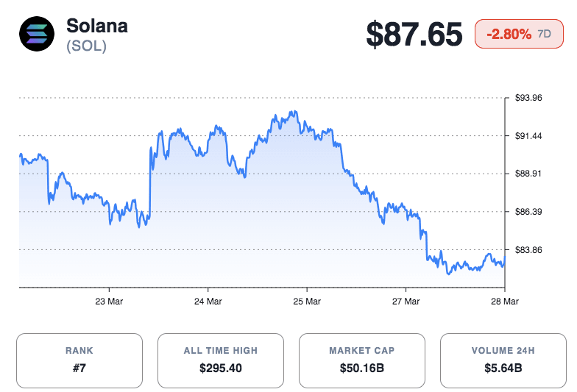The width and height of the screenshot is (577, 392).
Task: Click the (SOL) ticker symbol
Action: 86,46
